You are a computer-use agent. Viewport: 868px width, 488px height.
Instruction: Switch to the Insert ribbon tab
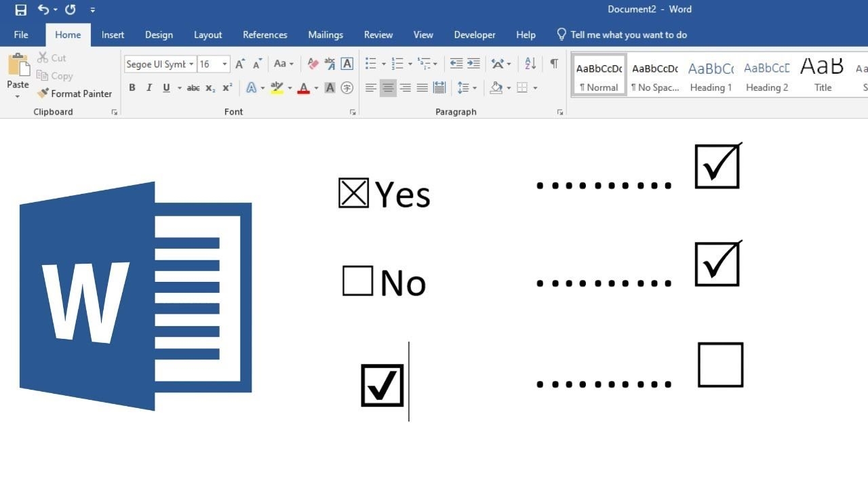[x=113, y=35]
